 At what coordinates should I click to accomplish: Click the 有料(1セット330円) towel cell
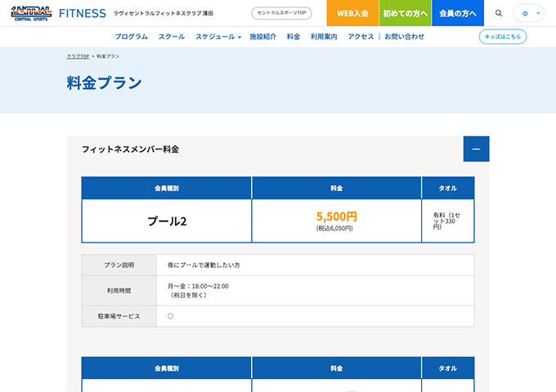pos(446,221)
